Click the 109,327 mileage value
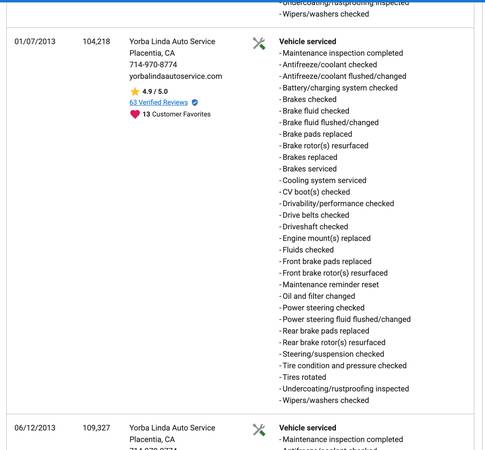The width and height of the screenshot is (485, 450). pos(96,428)
